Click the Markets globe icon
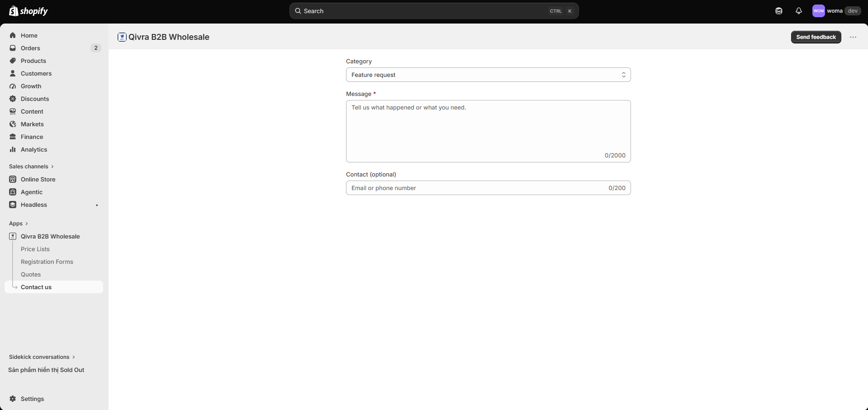The height and width of the screenshot is (410, 868). (x=13, y=124)
